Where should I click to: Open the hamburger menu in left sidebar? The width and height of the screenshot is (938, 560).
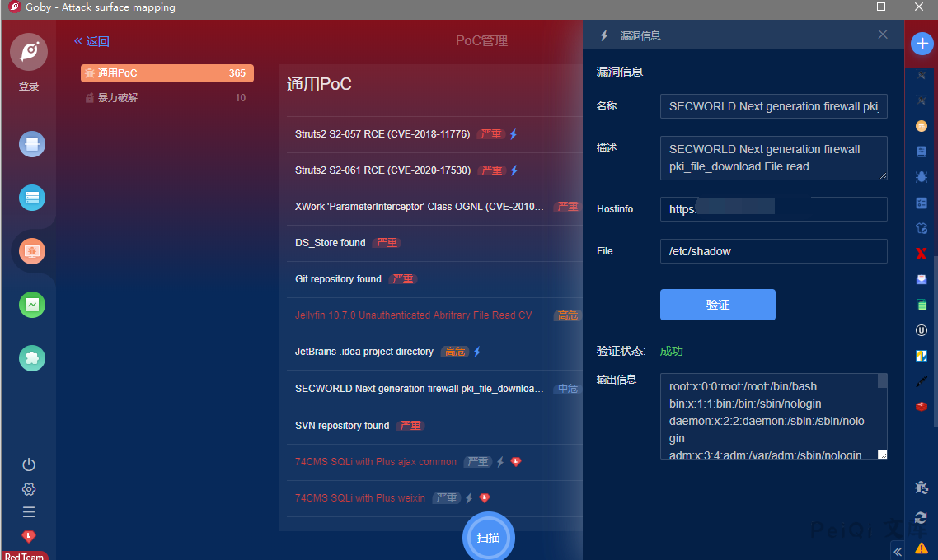tap(29, 512)
